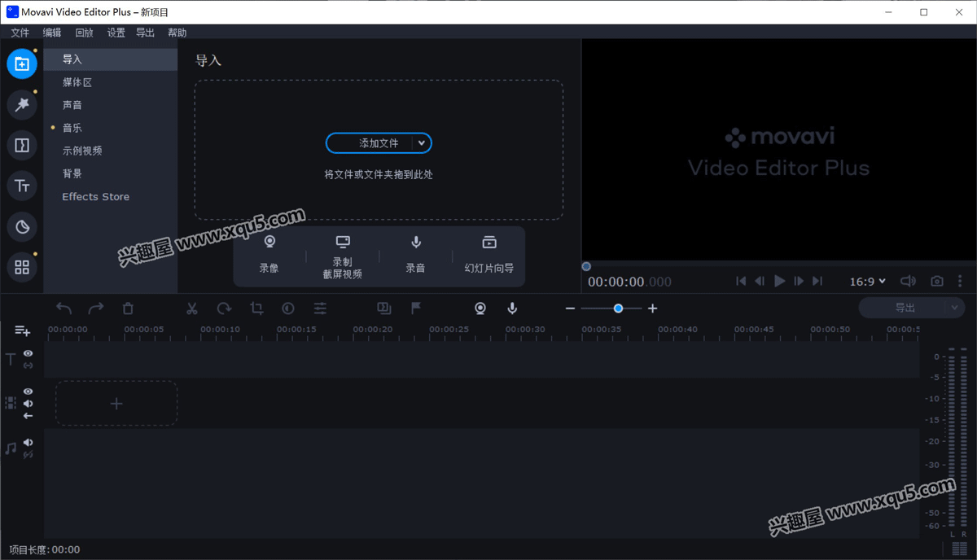
Task: Add a marker flag on timeline
Action: click(416, 308)
